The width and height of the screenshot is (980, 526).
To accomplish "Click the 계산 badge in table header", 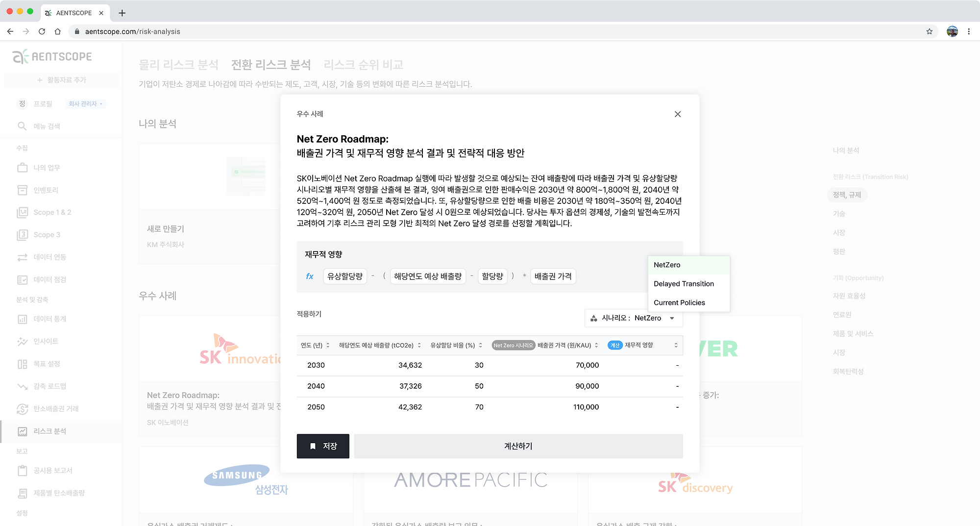I will (x=614, y=345).
